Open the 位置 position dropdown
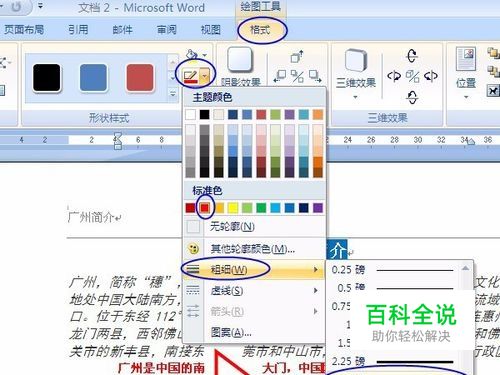 point(466,74)
